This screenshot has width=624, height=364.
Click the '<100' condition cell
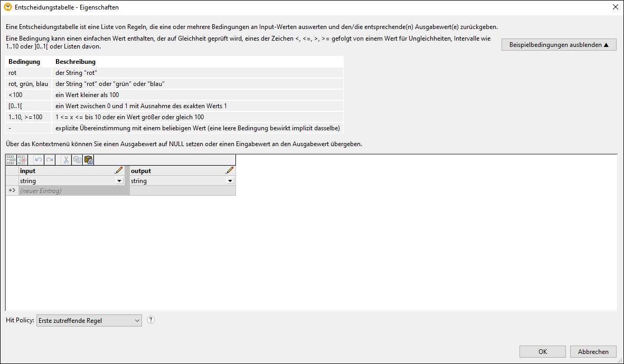[29, 94]
